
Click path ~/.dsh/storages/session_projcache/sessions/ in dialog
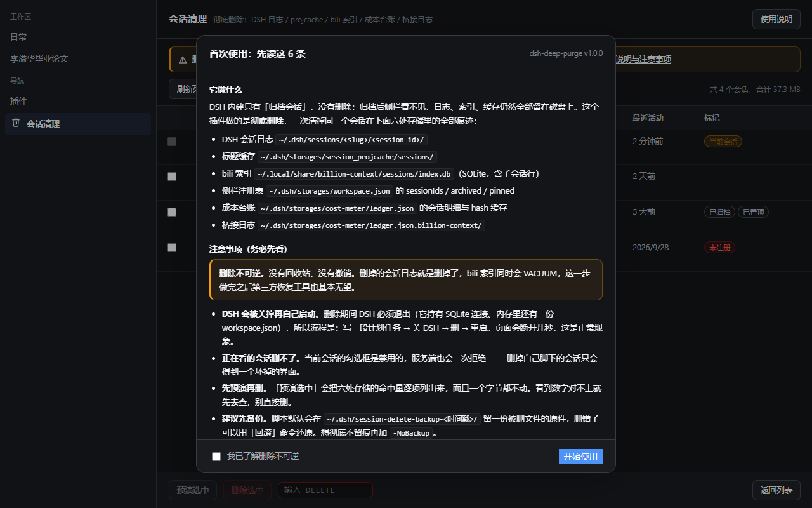point(347,157)
